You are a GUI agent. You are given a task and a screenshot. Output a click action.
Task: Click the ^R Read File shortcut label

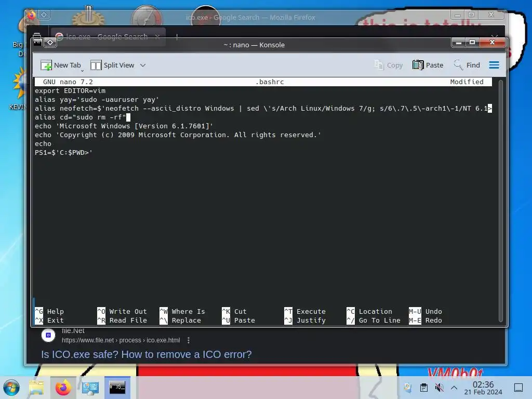[122, 320]
